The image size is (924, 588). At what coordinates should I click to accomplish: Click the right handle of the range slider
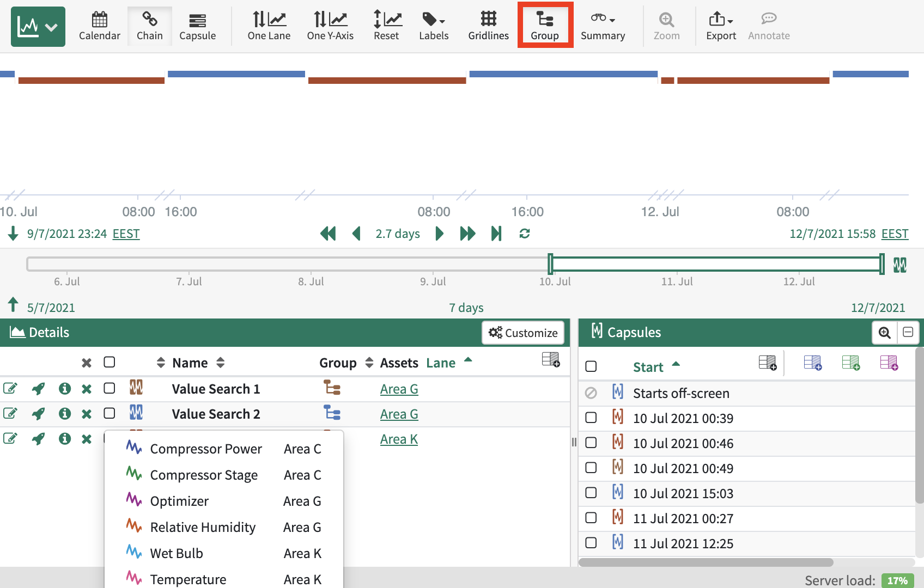point(882,264)
